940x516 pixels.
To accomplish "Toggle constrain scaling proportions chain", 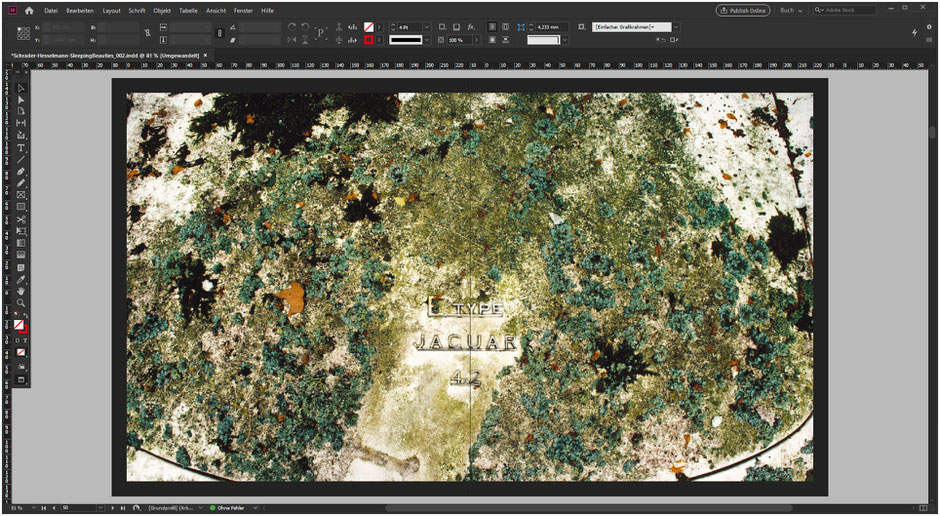I will click(x=219, y=34).
